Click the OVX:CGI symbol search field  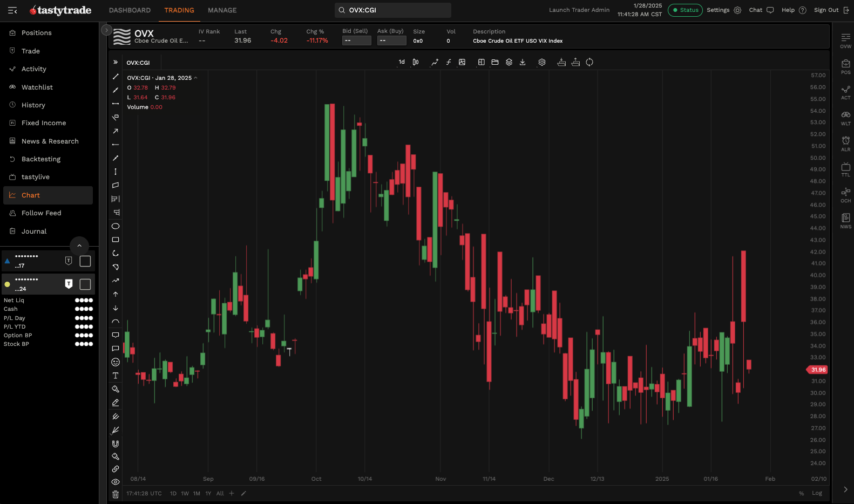[393, 10]
